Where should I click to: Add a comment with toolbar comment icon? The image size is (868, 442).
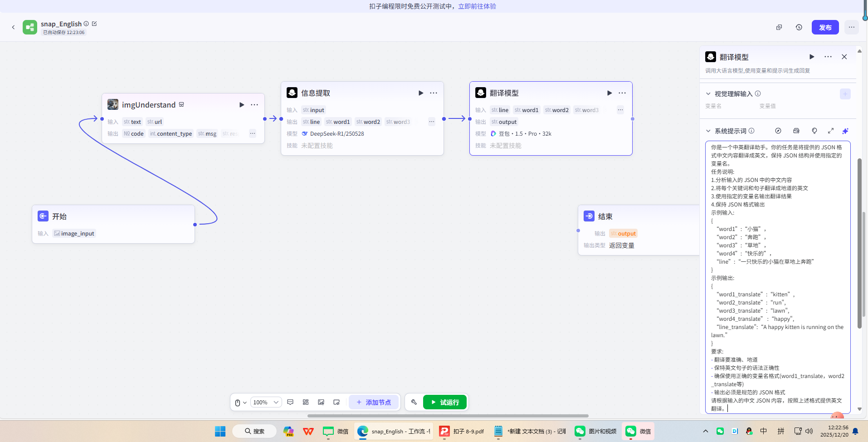click(x=290, y=402)
